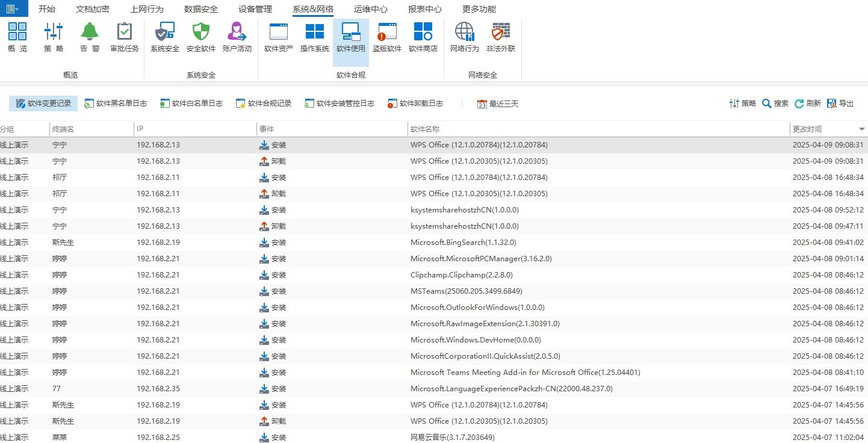The height and width of the screenshot is (443, 868).
Task: Click the 刷新 refresh button
Action: tap(808, 104)
